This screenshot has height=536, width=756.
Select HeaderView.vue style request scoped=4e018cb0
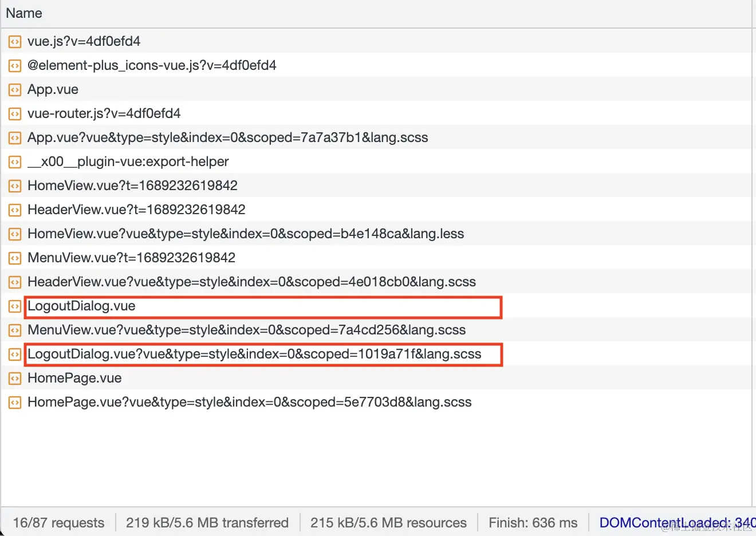[x=252, y=282]
